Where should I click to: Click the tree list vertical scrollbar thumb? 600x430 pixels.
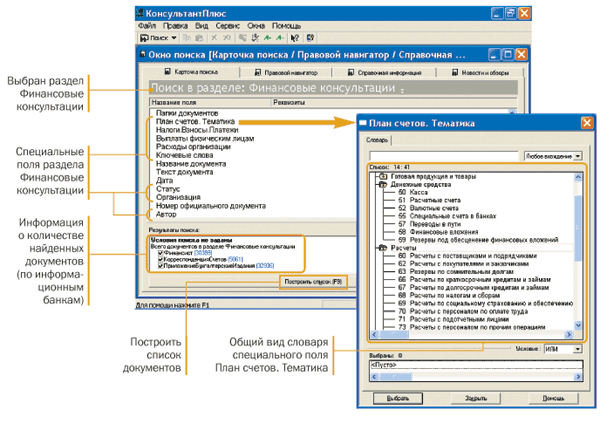pos(578,228)
